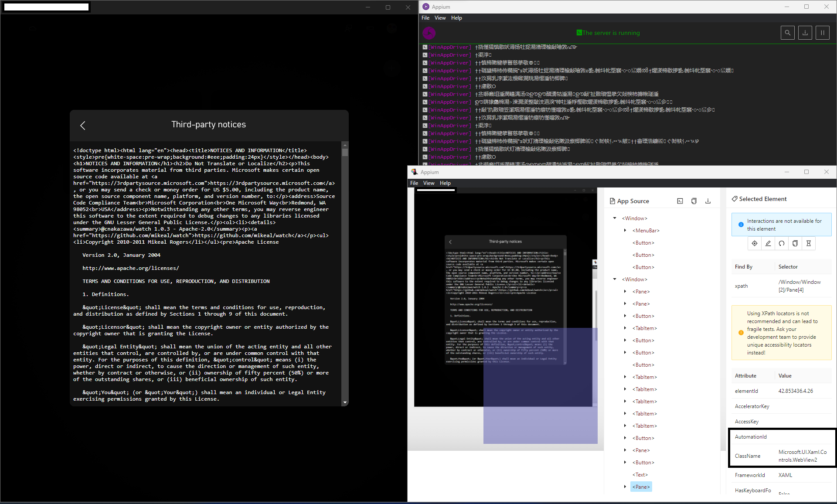This screenshot has height=504, width=837.
Task: Pause server logs with the pause icon
Action: tap(822, 33)
